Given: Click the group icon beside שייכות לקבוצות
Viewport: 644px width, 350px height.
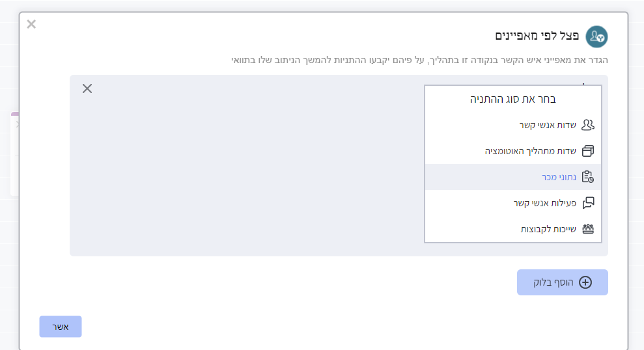Looking at the screenshot, I should (x=588, y=228).
